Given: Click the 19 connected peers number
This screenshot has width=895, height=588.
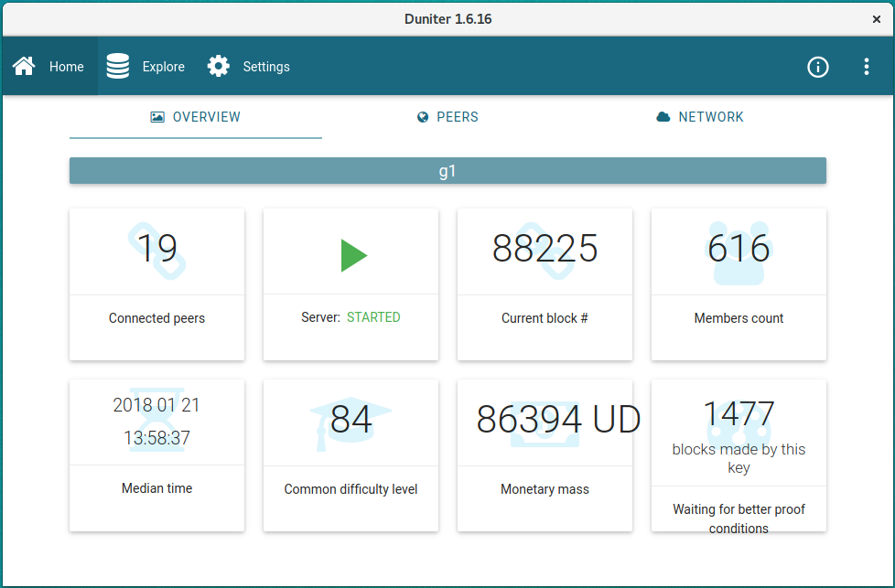Looking at the screenshot, I should [x=157, y=248].
